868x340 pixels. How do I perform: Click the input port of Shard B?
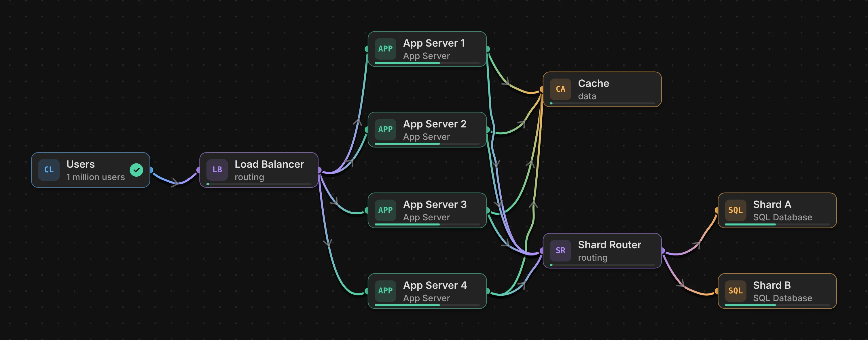pyautogui.click(x=717, y=291)
